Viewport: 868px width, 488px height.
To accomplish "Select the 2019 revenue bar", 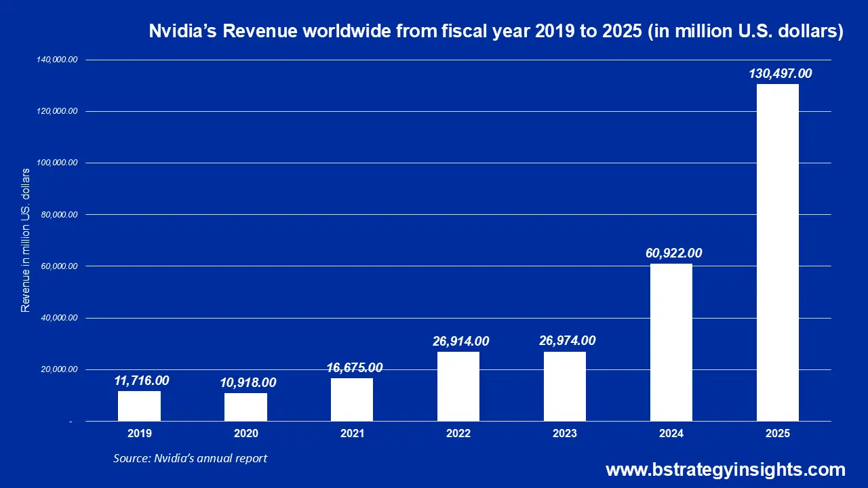I will [140, 407].
